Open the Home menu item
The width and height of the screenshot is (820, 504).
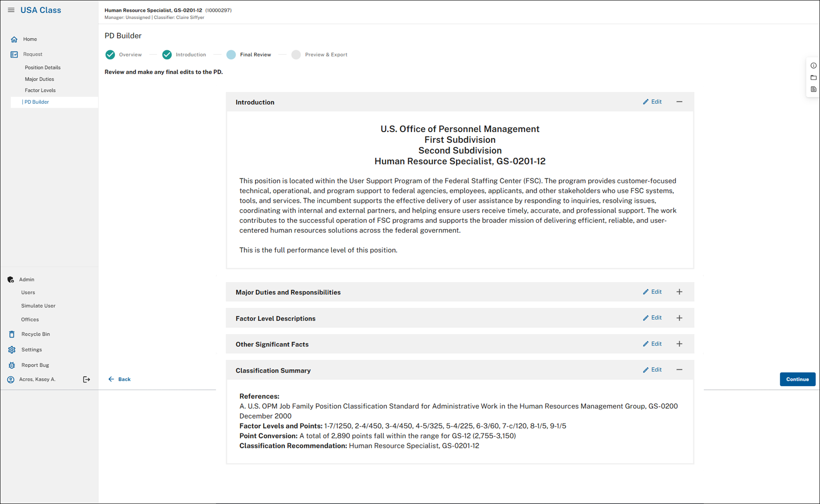(30, 39)
